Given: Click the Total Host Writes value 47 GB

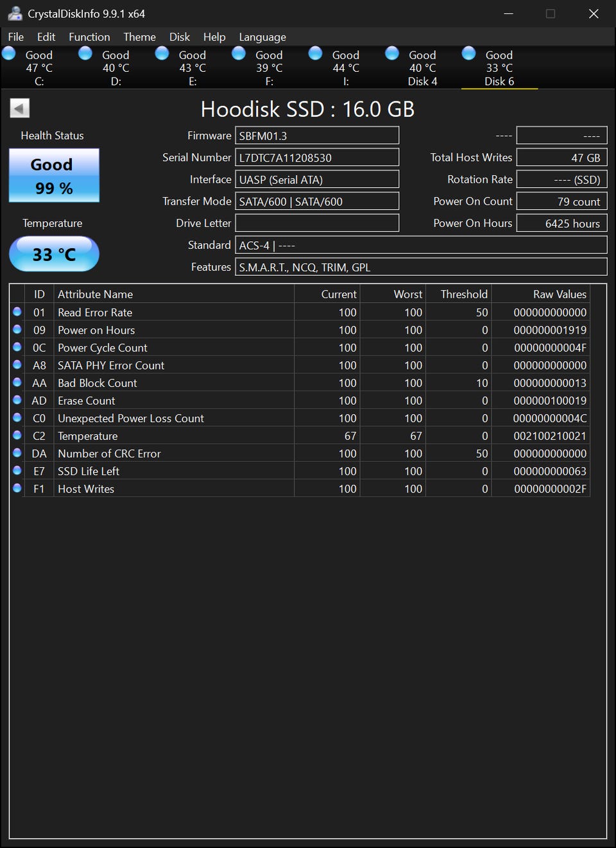Looking at the screenshot, I should 561,157.
